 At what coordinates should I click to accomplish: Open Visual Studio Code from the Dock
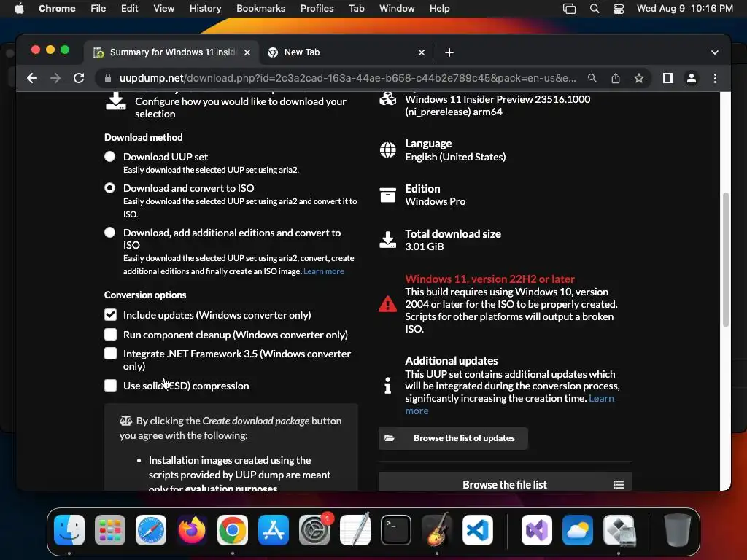coord(477,529)
